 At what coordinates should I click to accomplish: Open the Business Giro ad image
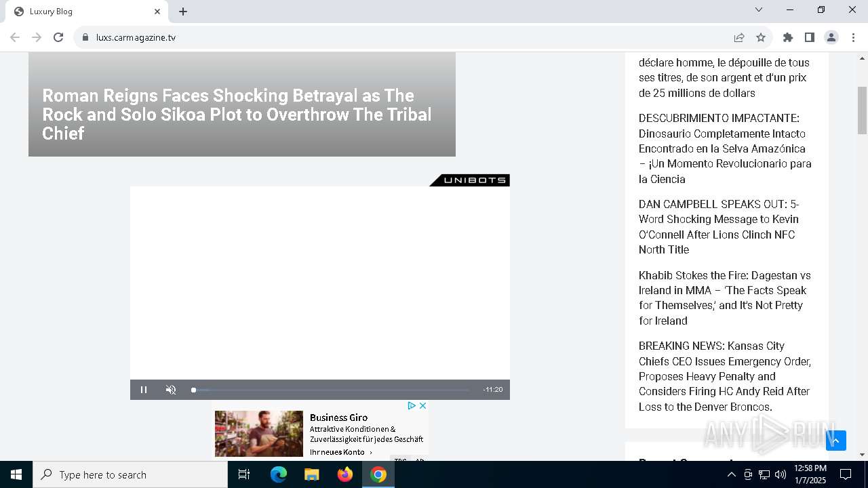259,433
